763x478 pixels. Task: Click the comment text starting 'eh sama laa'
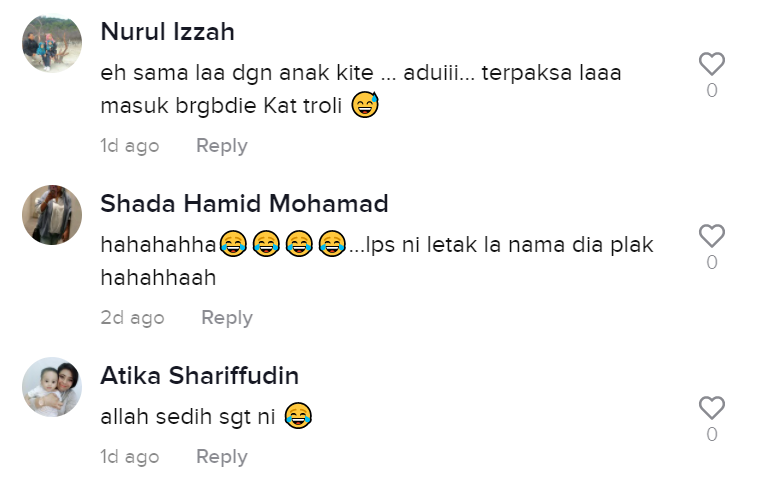click(x=361, y=89)
